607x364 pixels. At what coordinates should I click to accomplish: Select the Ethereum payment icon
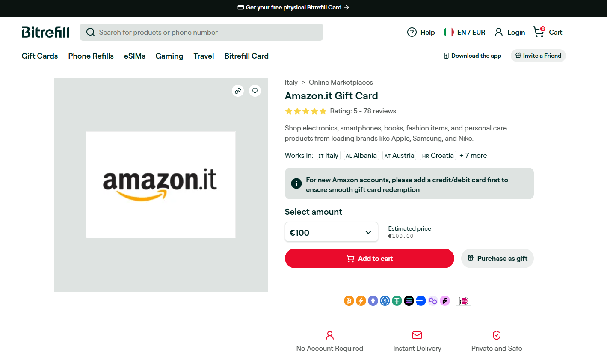tap(373, 301)
